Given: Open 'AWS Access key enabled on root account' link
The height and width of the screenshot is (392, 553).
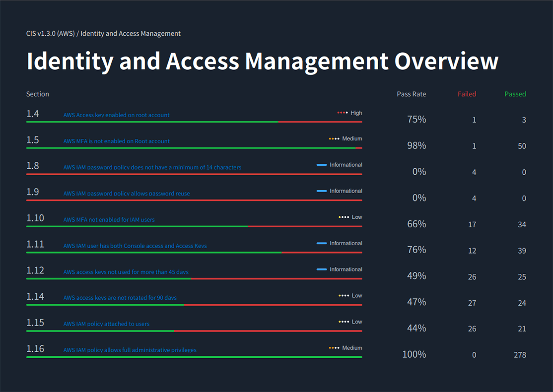Looking at the screenshot, I should click(x=116, y=115).
